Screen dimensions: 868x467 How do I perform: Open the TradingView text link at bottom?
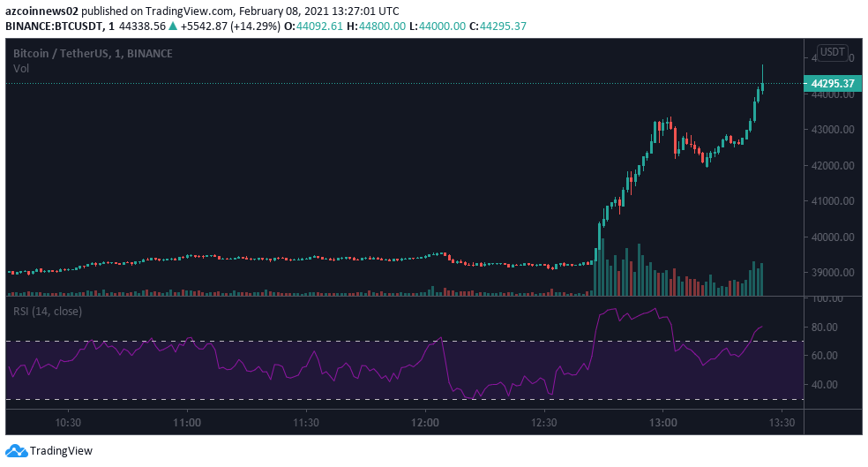pos(61,451)
